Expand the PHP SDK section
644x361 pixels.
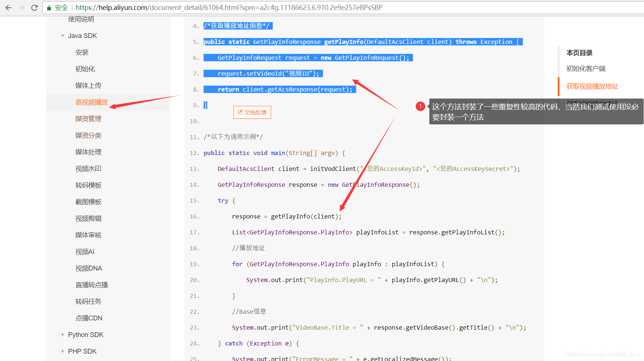pyautogui.click(x=63, y=351)
